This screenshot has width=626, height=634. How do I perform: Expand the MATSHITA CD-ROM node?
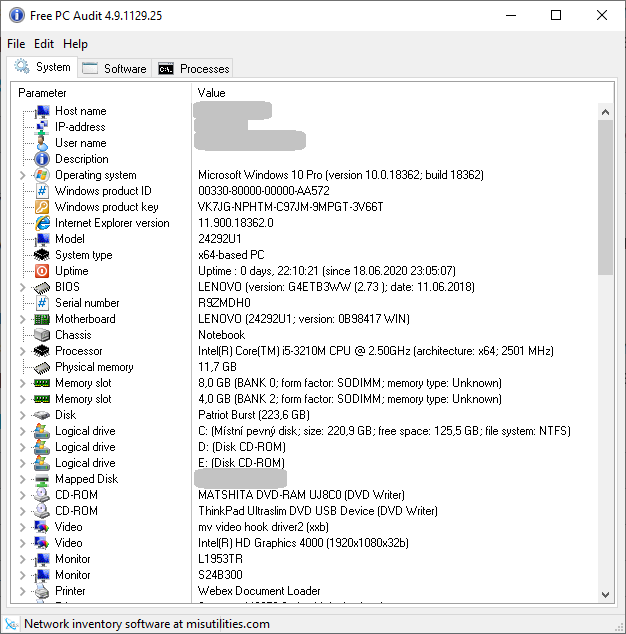click(23, 495)
